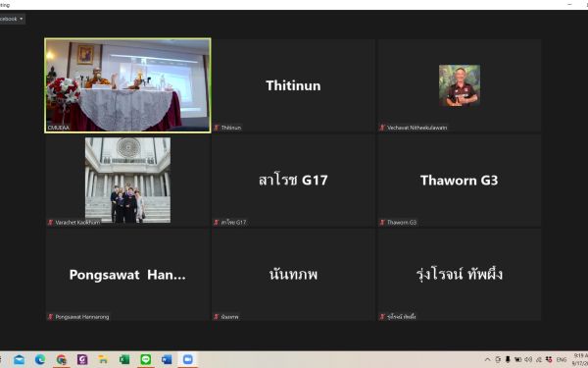Click the muted mic icon beside Vechavat Nitheekulawatn
The image size is (588, 368).
point(382,128)
